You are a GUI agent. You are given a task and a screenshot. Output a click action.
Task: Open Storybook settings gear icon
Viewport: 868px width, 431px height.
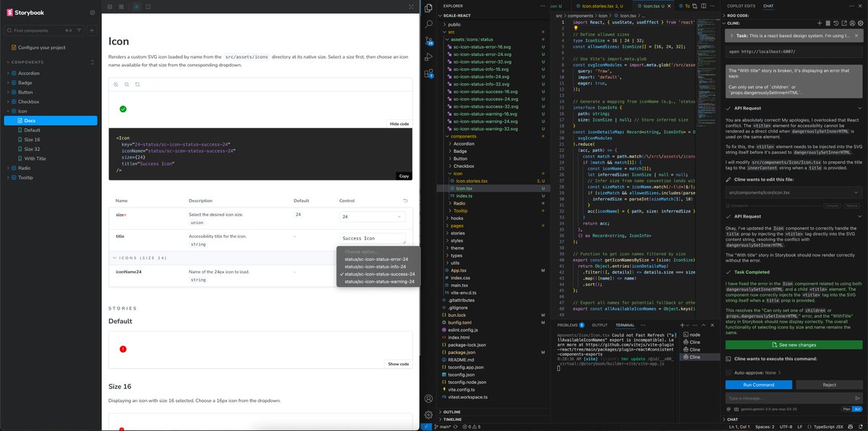(x=92, y=12)
